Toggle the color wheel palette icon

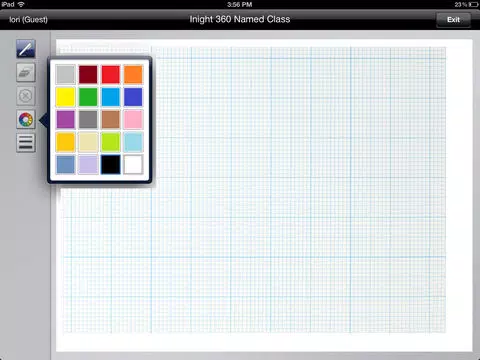coord(26,119)
